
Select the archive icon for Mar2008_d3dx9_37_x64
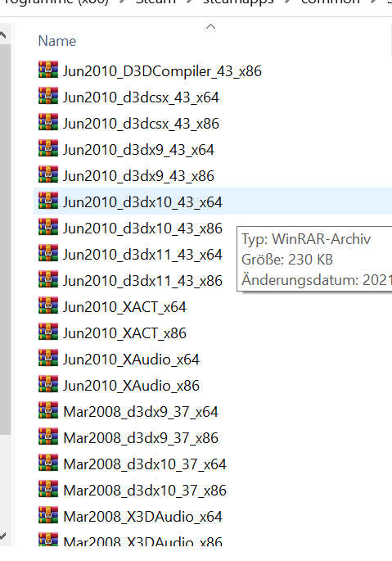point(48,410)
